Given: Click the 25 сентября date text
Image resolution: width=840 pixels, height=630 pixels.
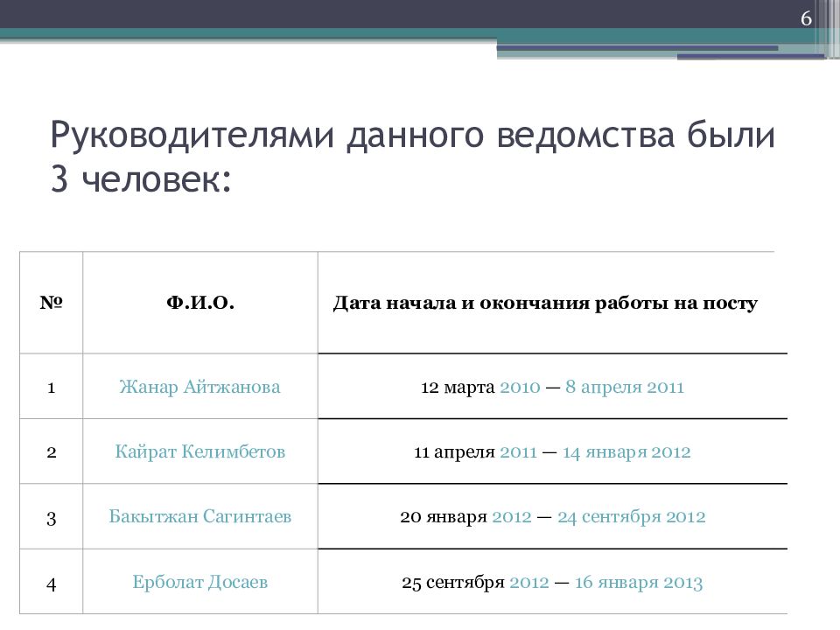Looking at the screenshot, I should pyautogui.click(x=453, y=583).
